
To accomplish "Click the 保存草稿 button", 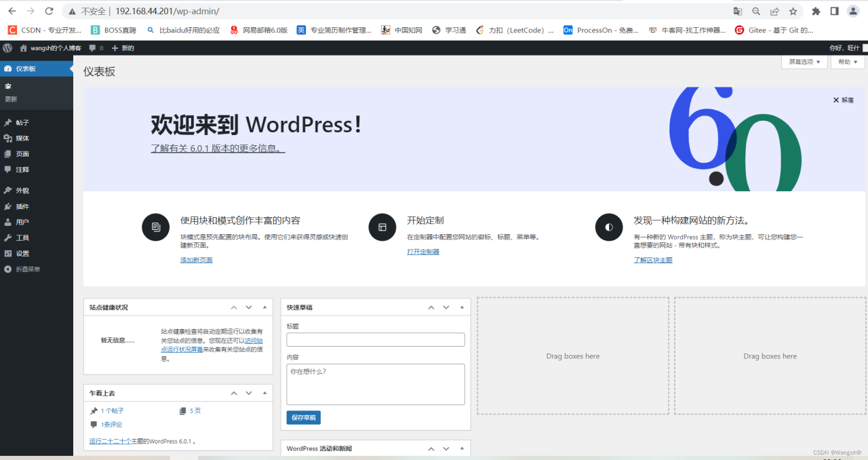I will pos(303,417).
